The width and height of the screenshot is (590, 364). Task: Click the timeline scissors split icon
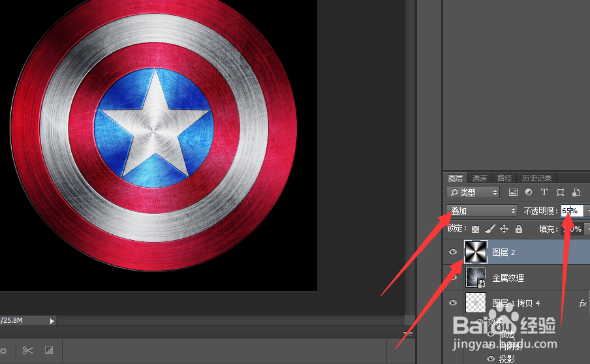(x=27, y=350)
